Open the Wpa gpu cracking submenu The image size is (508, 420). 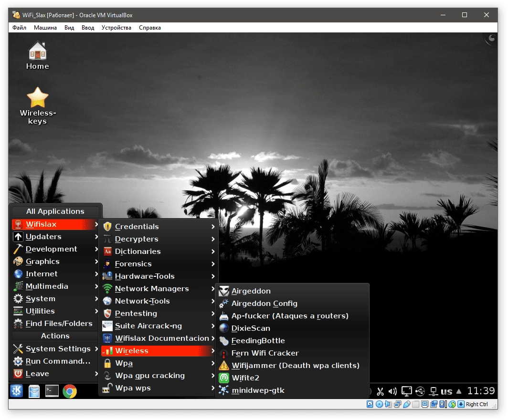tap(159, 376)
